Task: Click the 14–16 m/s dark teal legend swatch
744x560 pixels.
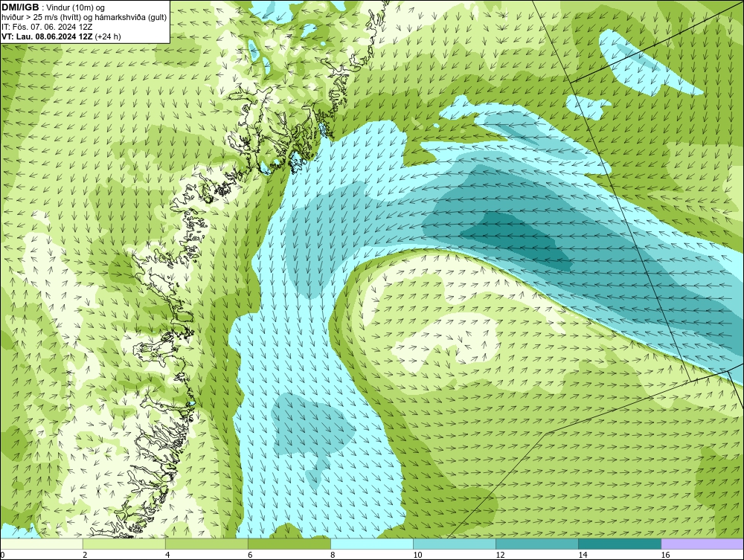Action: pyautogui.click(x=619, y=544)
